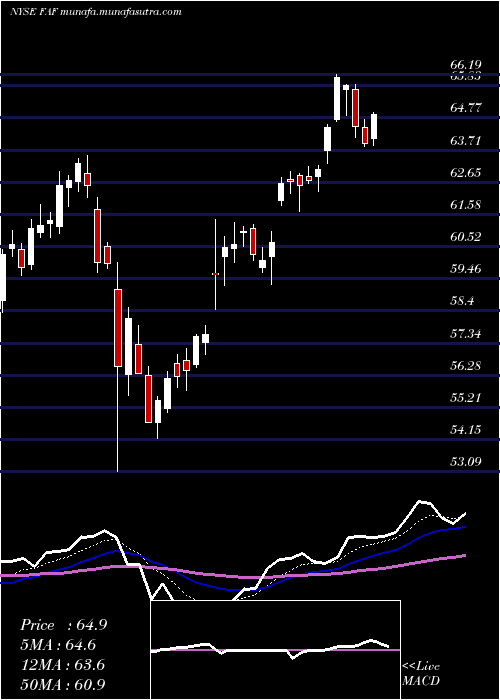Click the 5MA : 64.6 readout

[58, 645]
